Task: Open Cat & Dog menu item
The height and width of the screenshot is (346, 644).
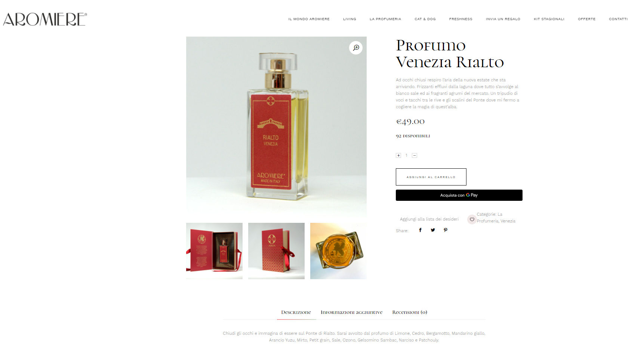Action: (x=425, y=19)
